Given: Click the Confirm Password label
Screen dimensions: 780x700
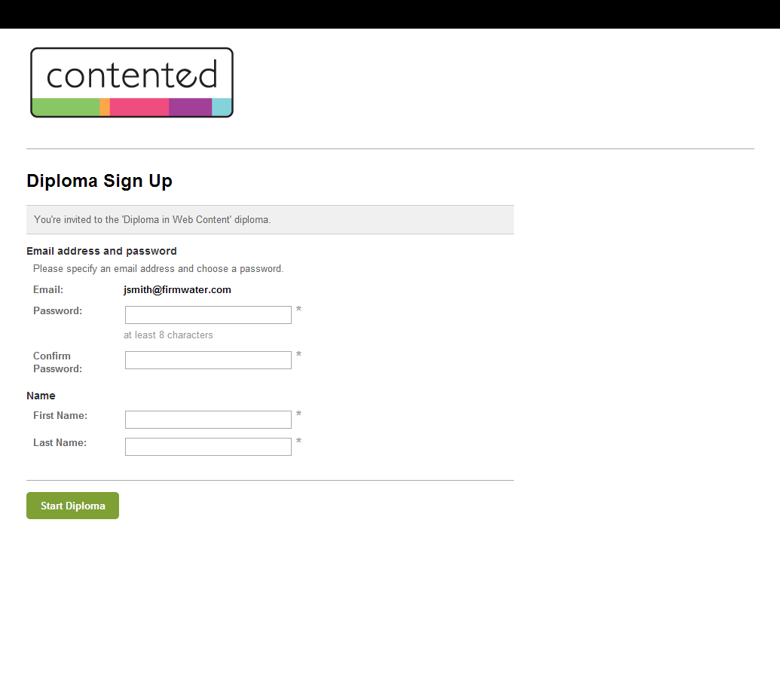Looking at the screenshot, I should (x=57, y=362).
